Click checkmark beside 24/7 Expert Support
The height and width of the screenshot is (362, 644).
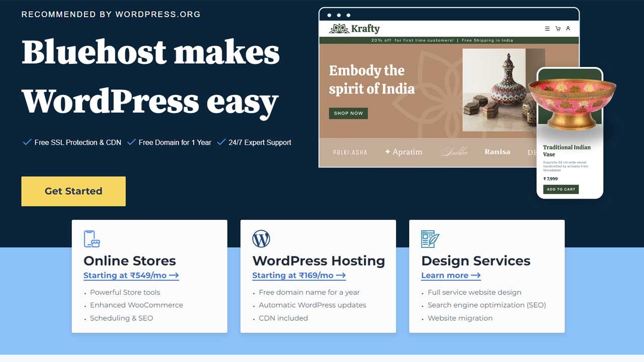221,142
